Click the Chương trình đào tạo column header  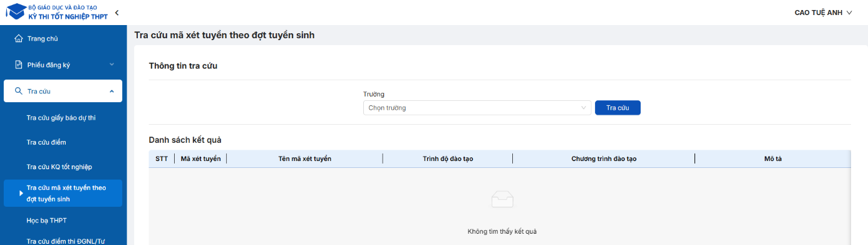[x=604, y=159]
